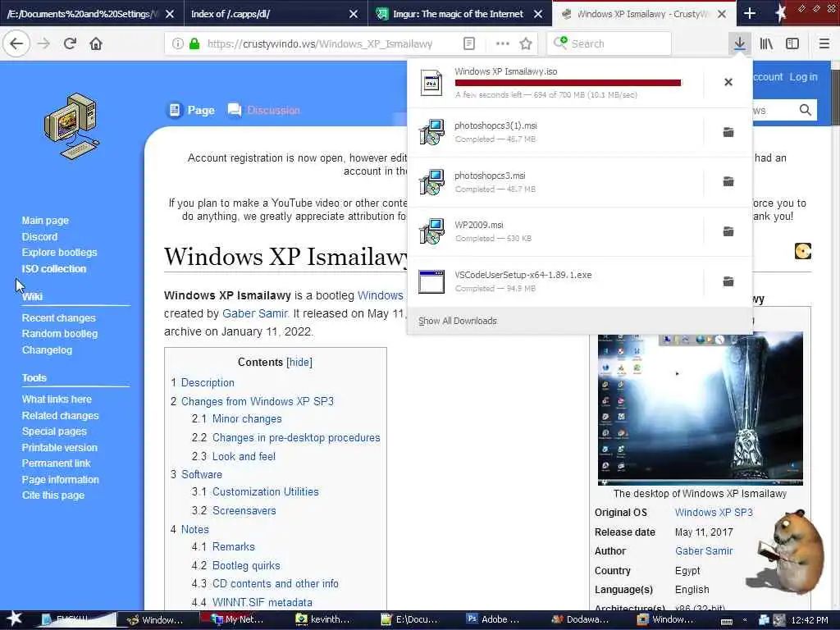Click the download progress bar for ISO
Viewport: 840px width, 630px height.
[568, 83]
